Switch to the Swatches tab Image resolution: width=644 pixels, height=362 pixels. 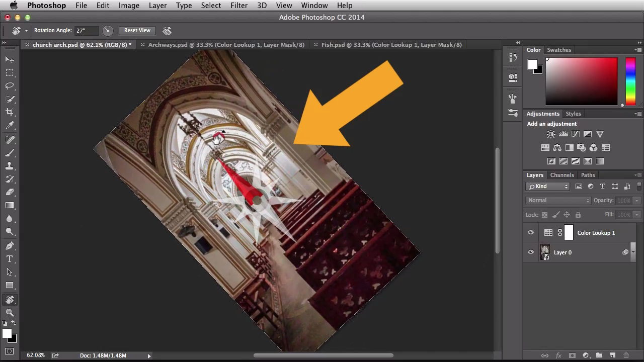click(559, 50)
